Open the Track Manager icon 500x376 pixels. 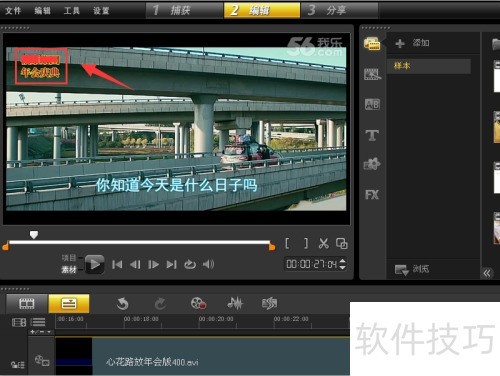38,322
